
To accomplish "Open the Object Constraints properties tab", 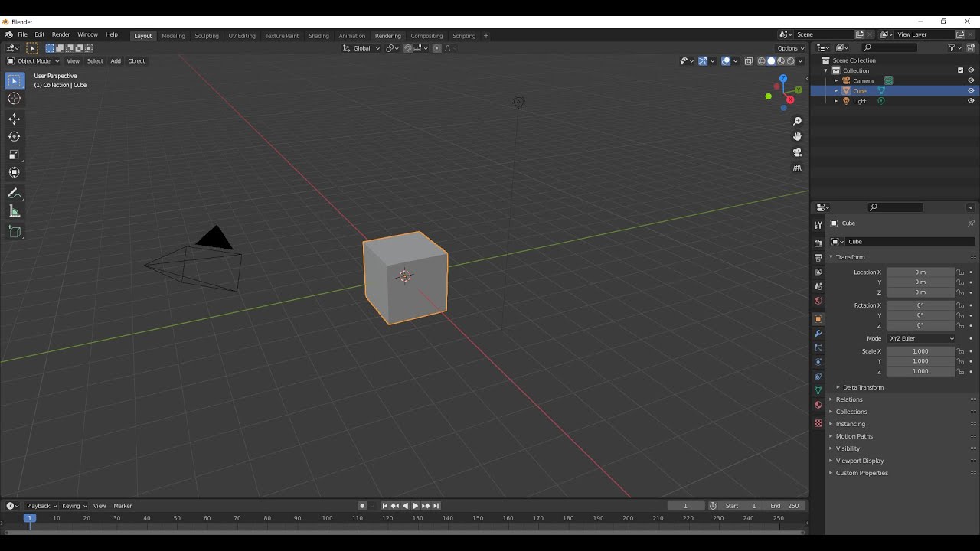I will (x=818, y=377).
